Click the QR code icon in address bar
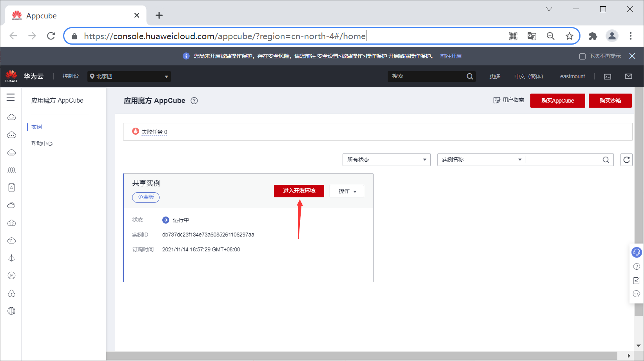 pos(513,36)
